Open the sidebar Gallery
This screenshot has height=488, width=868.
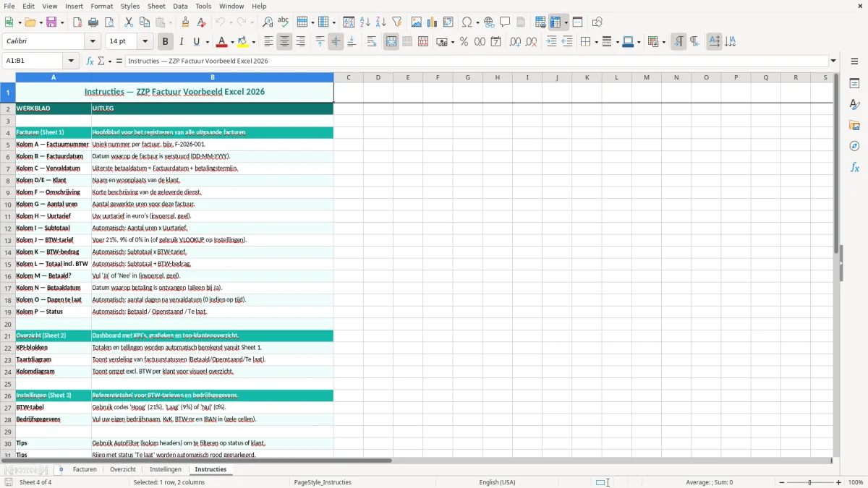coord(854,125)
